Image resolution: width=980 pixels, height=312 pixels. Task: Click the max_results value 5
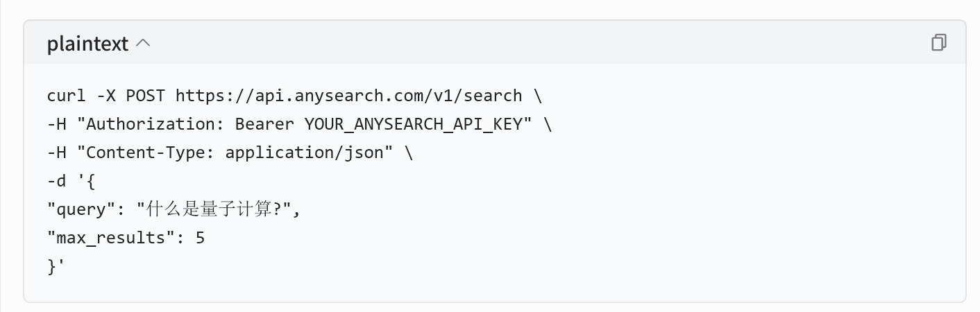pos(200,239)
